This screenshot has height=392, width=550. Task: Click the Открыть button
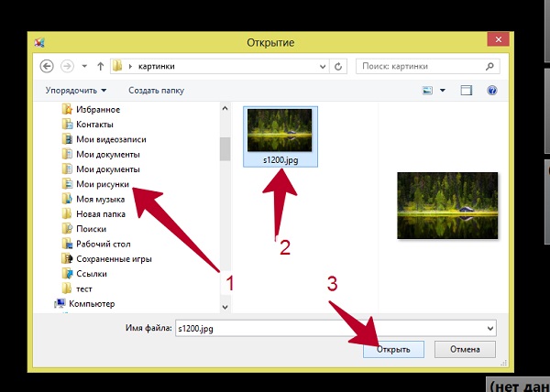(x=393, y=349)
